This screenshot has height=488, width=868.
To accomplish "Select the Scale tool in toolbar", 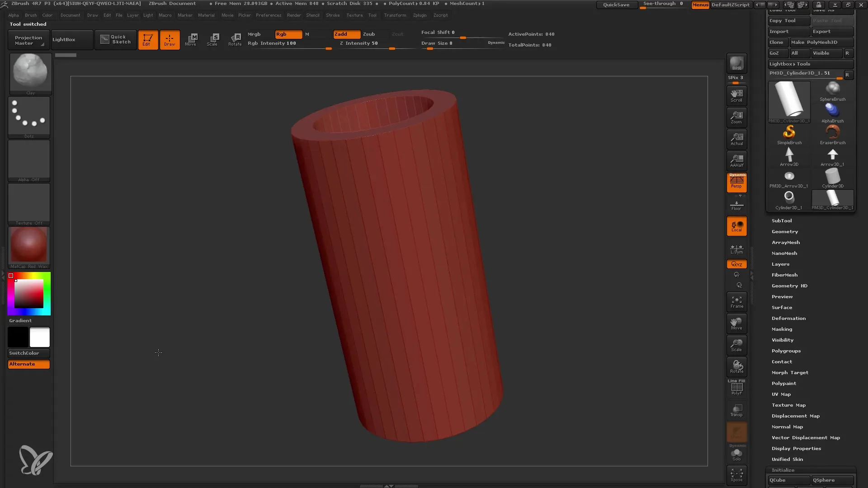I will (x=212, y=39).
